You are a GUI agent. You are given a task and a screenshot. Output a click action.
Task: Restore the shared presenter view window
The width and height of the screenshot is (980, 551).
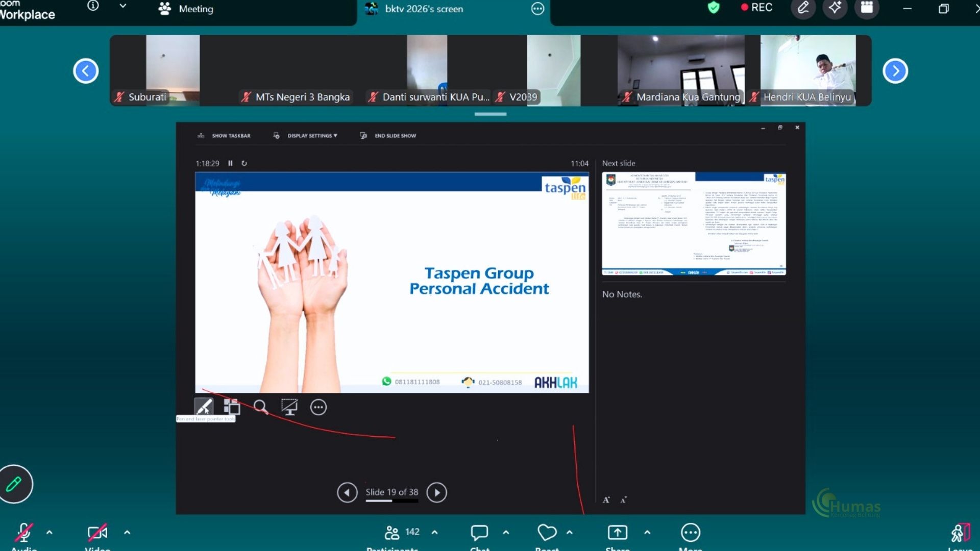780,128
